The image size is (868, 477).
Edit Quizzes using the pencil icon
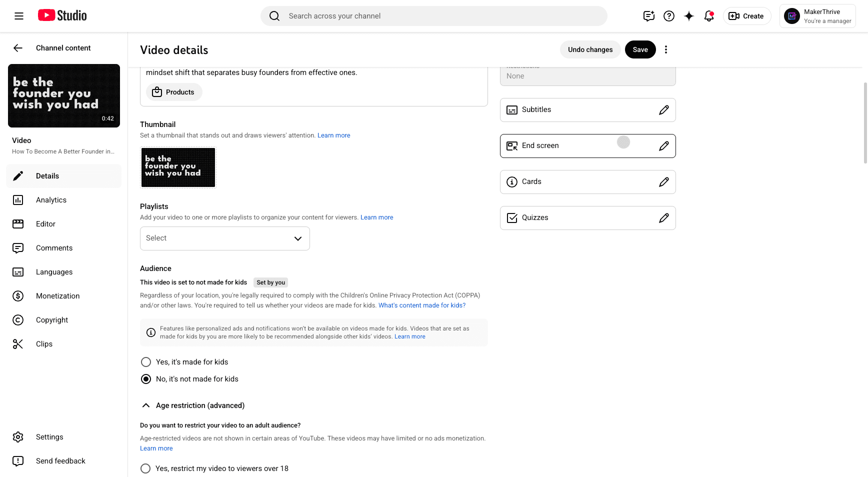[664, 218]
